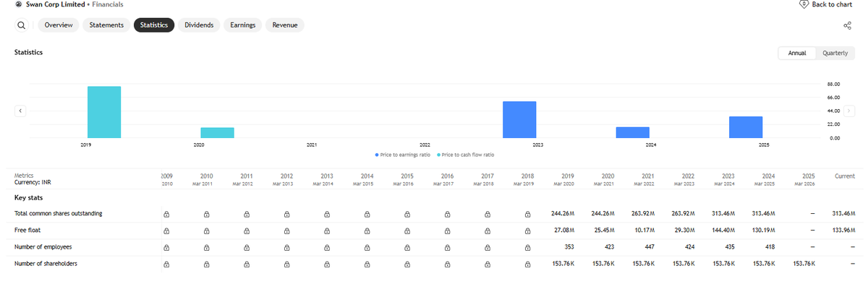Click the employees value 353

[x=569, y=247]
